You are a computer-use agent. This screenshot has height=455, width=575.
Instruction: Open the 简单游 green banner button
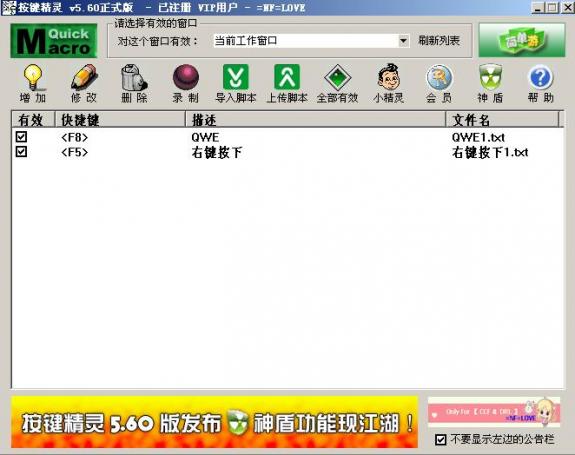coord(522,40)
